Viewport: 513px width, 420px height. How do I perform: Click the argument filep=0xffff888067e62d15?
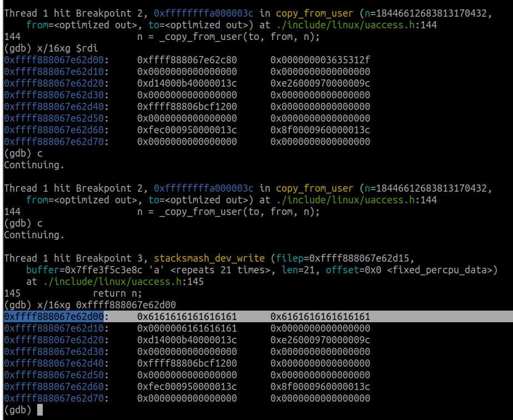343,258
